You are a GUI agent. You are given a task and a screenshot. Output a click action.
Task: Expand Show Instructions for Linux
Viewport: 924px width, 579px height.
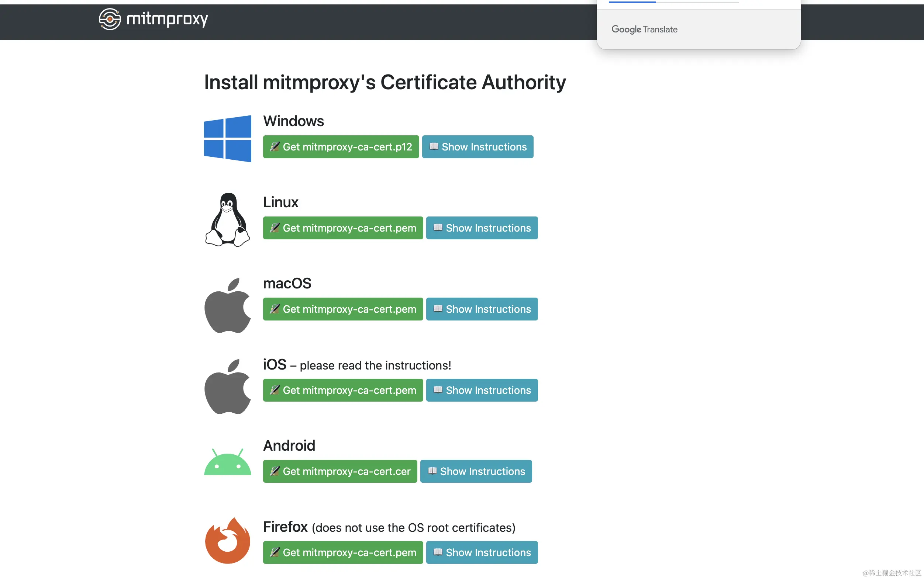click(482, 228)
